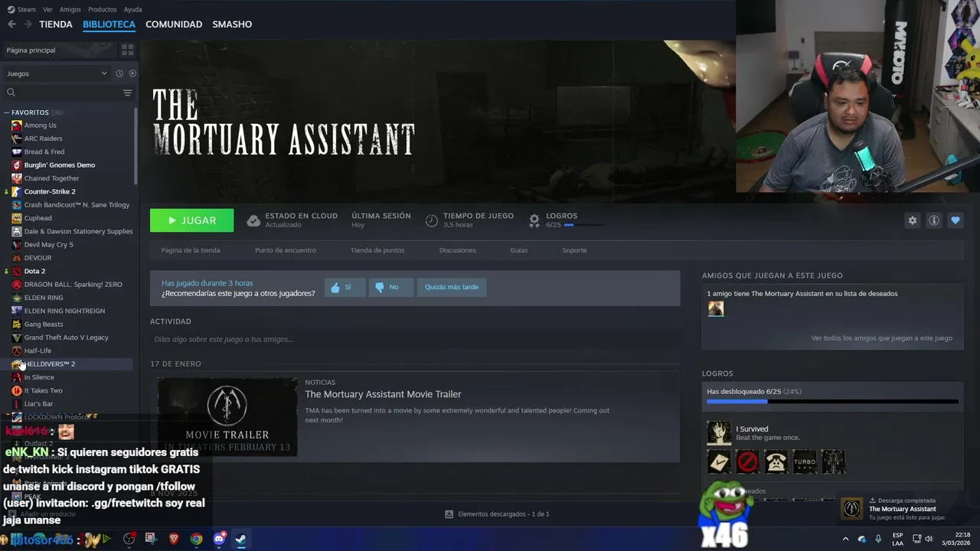Screen dimensions: 980x551
Task: Toggle favorite heart for Mortuary Assistant
Action: (x=955, y=220)
